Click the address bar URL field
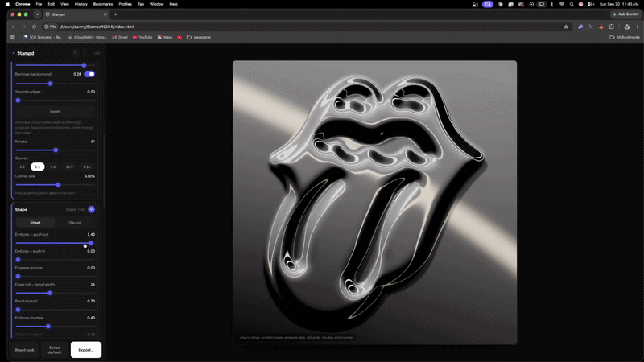The height and width of the screenshot is (362, 644). point(308,27)
